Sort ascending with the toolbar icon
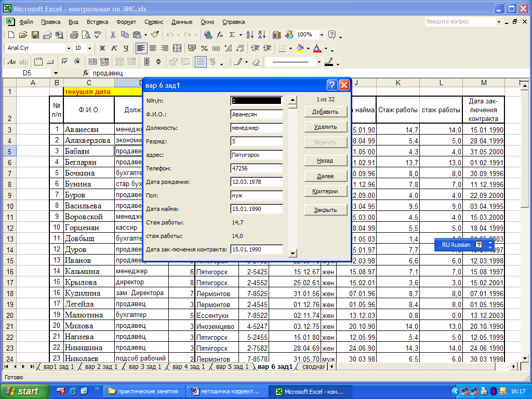This screenshot has width=532, height=399. 250,35
